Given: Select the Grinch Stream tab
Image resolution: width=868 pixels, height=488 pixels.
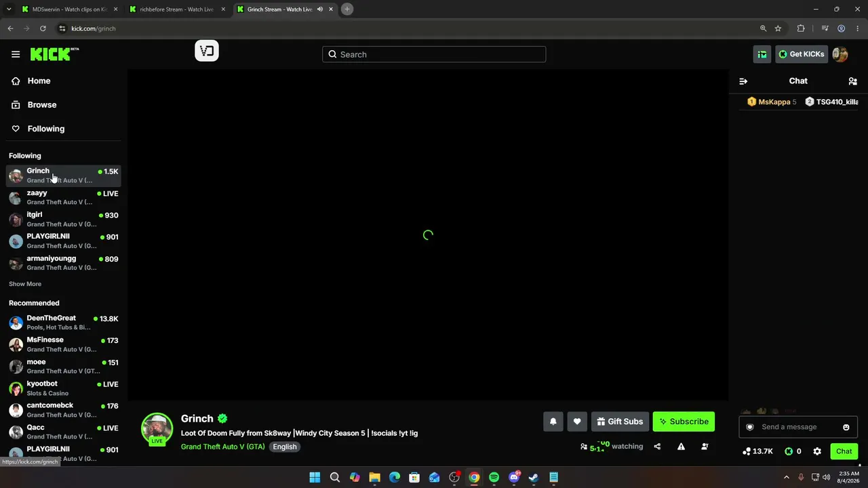Looking at the screenshot, I should 285,9.
